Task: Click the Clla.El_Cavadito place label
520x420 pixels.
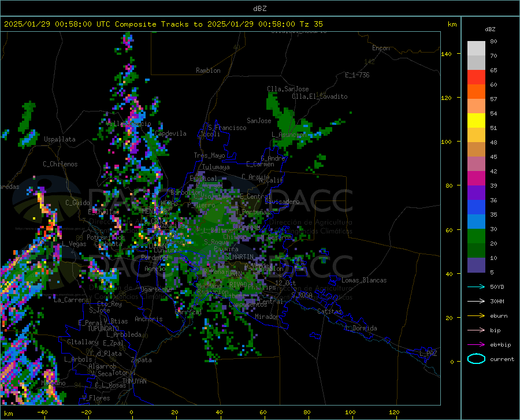Action: click(320, 96)
